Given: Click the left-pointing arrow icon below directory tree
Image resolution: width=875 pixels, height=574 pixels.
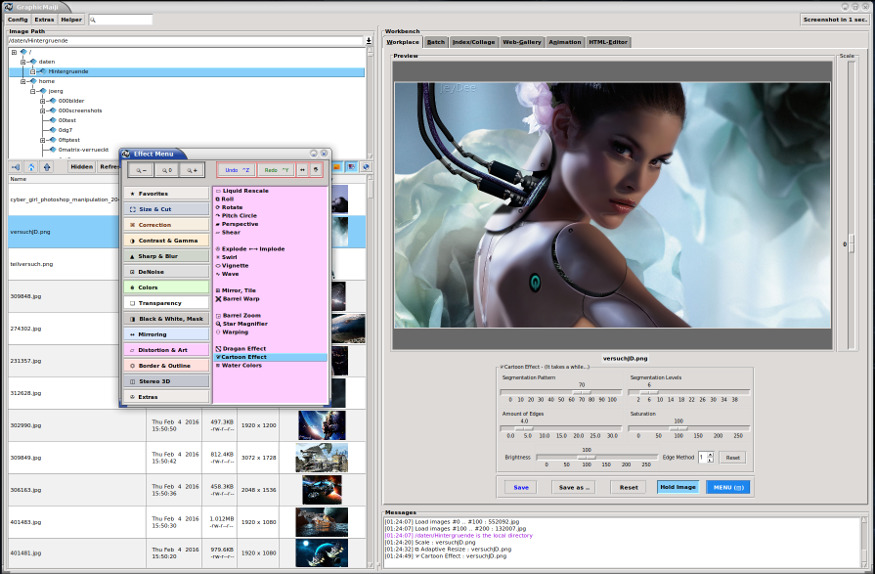Looking at the screenshot, I should point(16,167).
